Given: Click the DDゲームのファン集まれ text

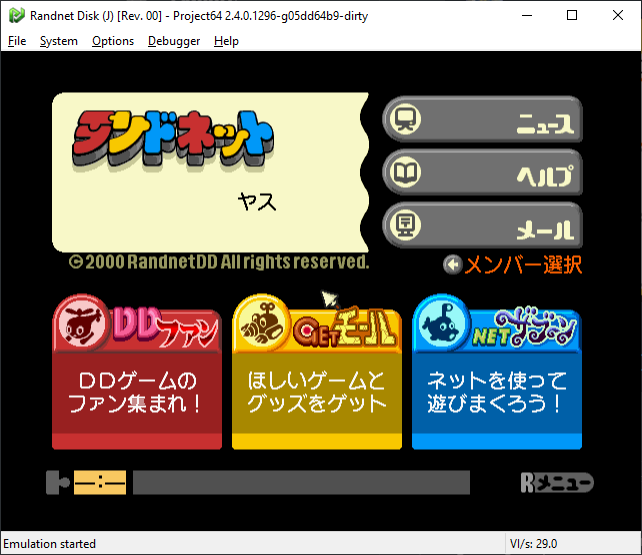Looking at the screenshot, I should (135, 392).
